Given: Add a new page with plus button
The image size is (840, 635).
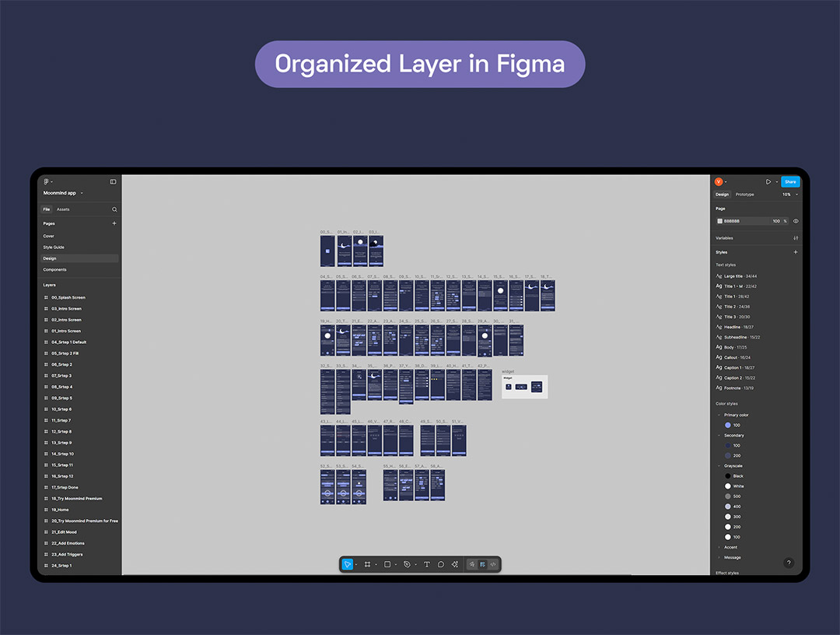Looking at the screenshot, I should (x=114, y=223).
